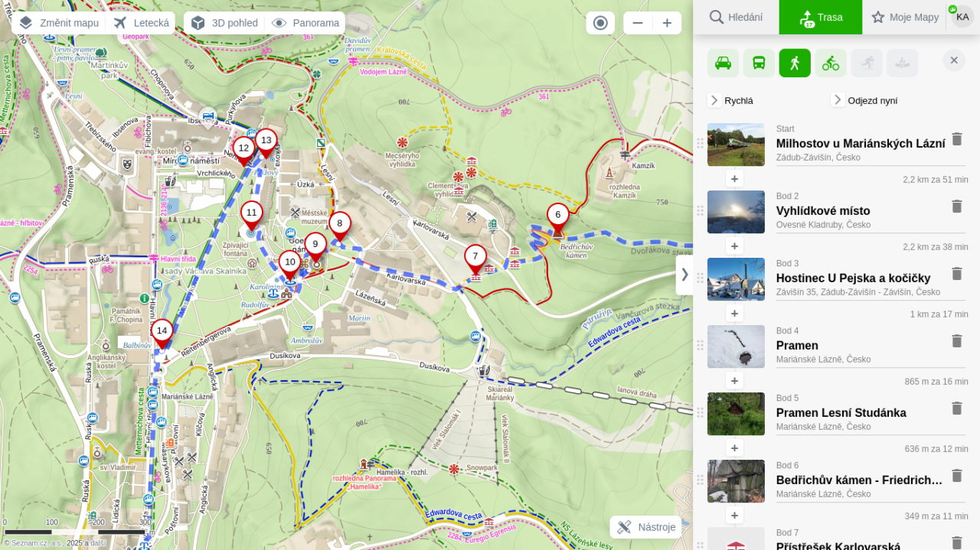Choose the bicycle route mode
Image resolution: width=980 pixels, height=550 pixels.
point(831,63)
